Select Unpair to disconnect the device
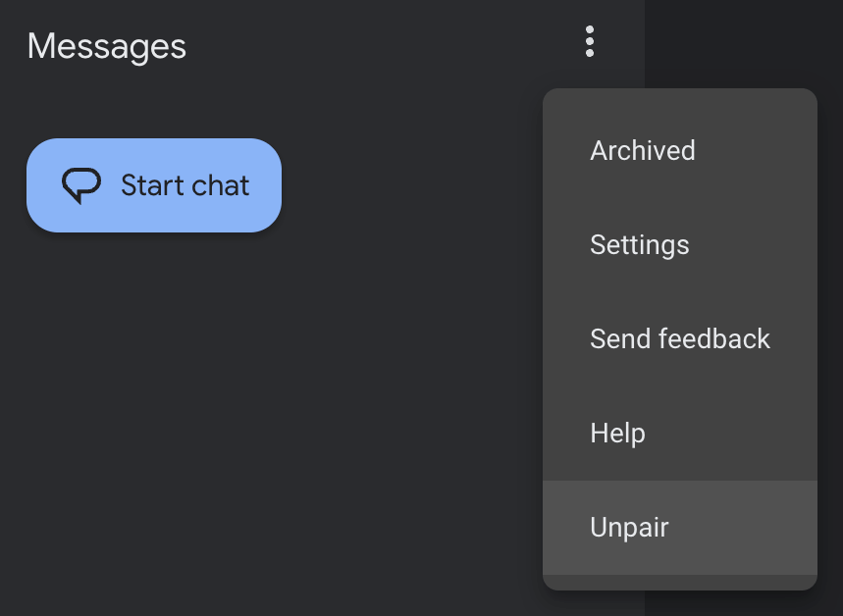Viewport: 843px width, 616px height. (x=630, y=528)
